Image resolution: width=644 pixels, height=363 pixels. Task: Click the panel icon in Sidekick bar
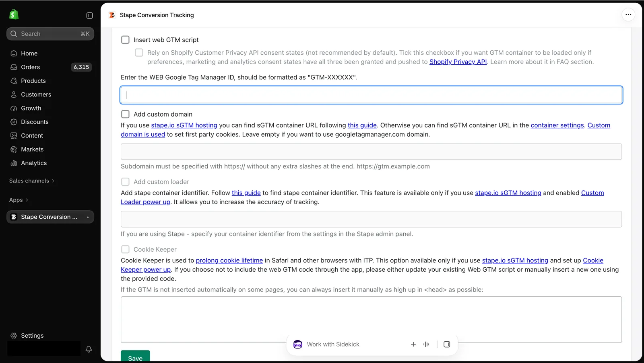[447, 344]
